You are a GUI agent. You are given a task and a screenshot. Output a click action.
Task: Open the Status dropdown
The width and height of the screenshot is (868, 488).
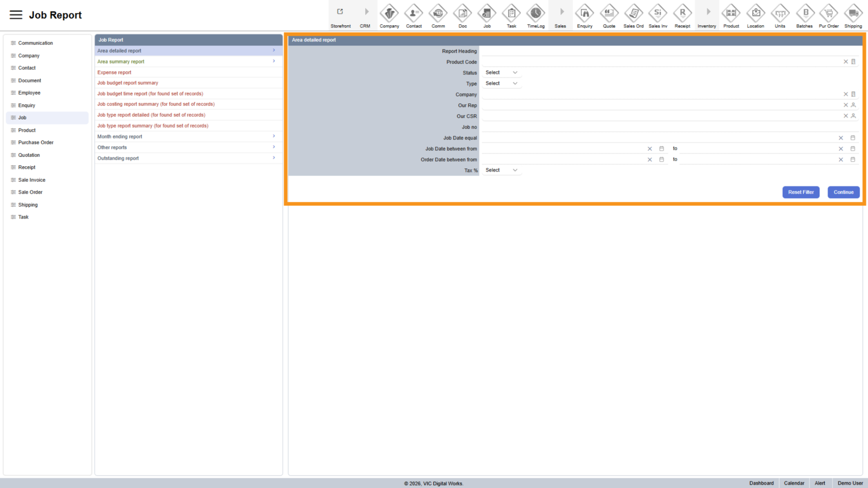501,73
